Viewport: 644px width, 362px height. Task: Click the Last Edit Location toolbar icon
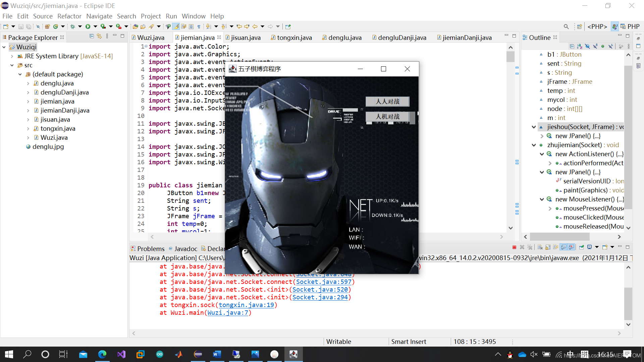pos(239,26)
